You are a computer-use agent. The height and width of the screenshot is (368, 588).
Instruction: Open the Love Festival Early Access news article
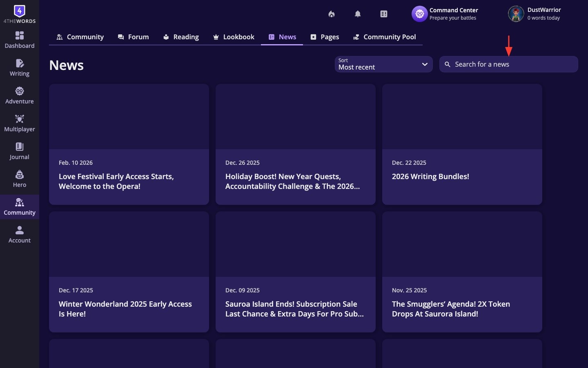pyautogui.click(x=129, y=145)
